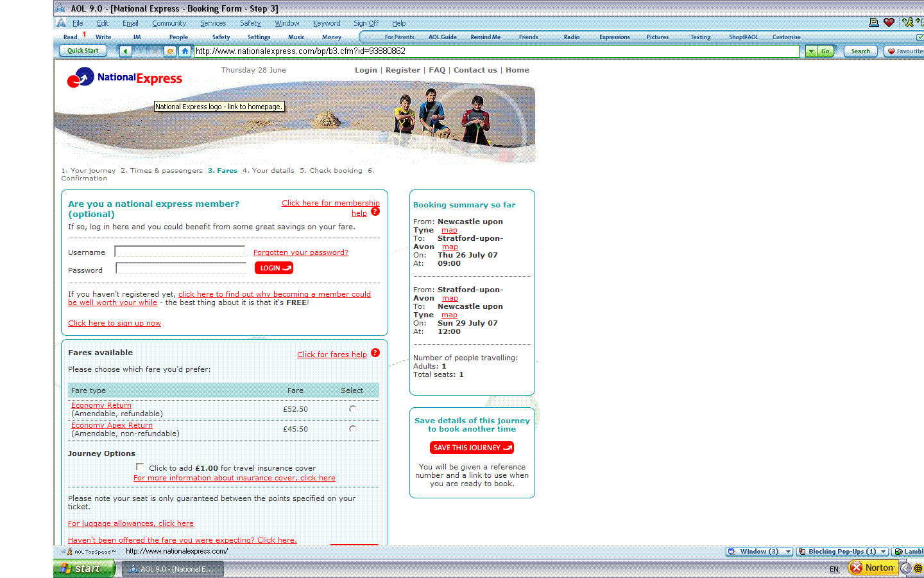The width and height of the screenshot is (924, 578).
Task: Click the Forgotten your password link
Action: coord(300,252)
